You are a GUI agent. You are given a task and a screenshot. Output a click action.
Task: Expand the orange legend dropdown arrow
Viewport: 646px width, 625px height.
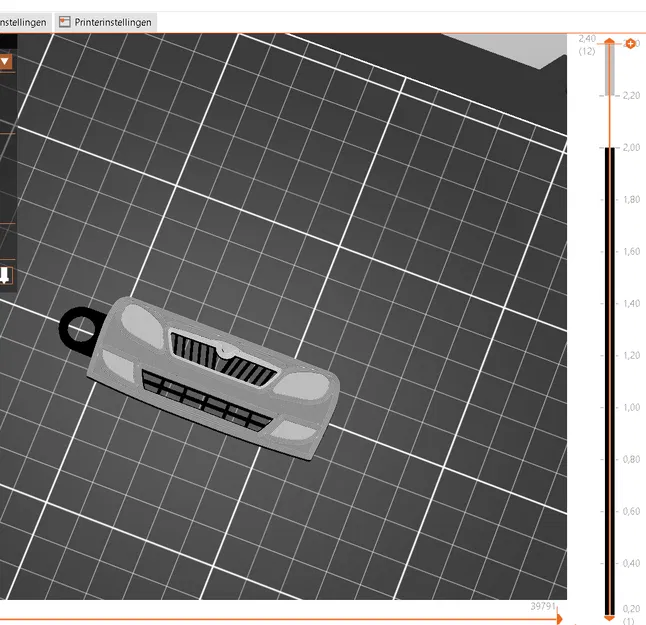point(5,62)
